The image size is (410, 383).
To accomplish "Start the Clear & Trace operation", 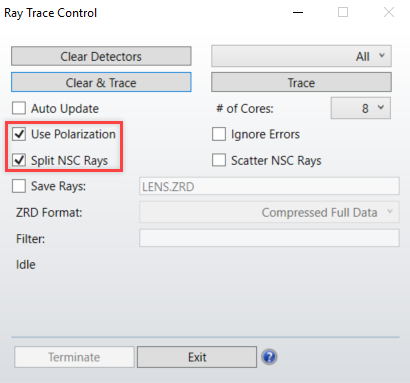I will [101, 82].
